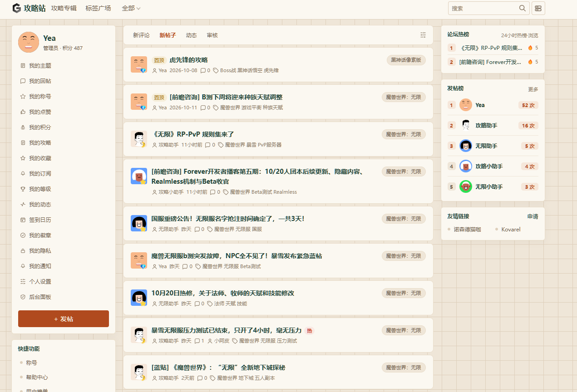Click the search magnifier icon
The image size is (577, 392).
pos(523,8)
